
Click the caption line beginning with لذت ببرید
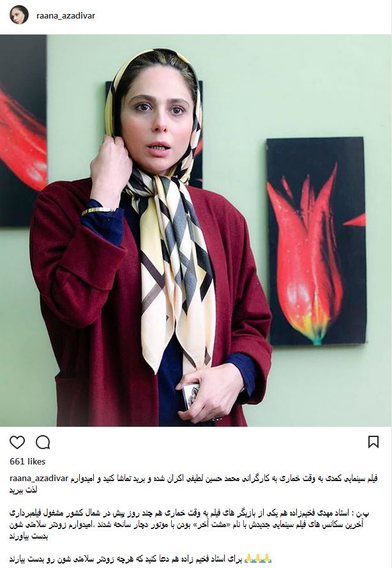tap(23, 490)
